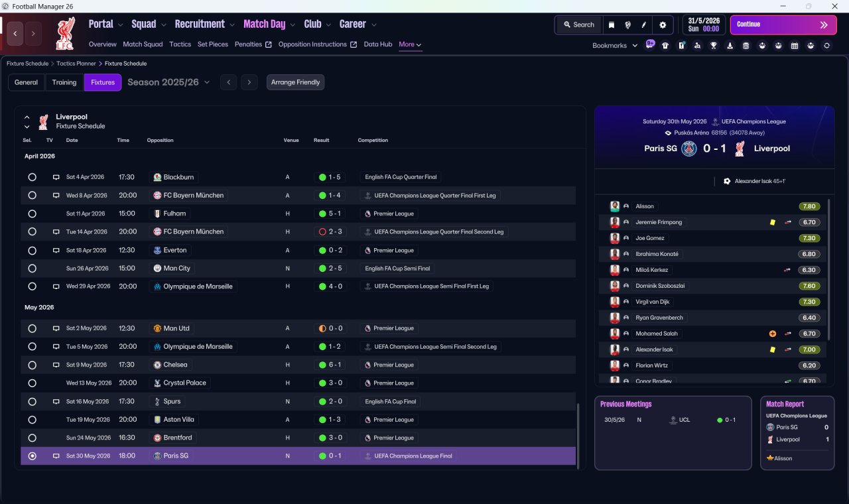This screenshot has width=849, height=504.
Task: Select the Man Utd fixture radio button
Action: click(32, 329)
